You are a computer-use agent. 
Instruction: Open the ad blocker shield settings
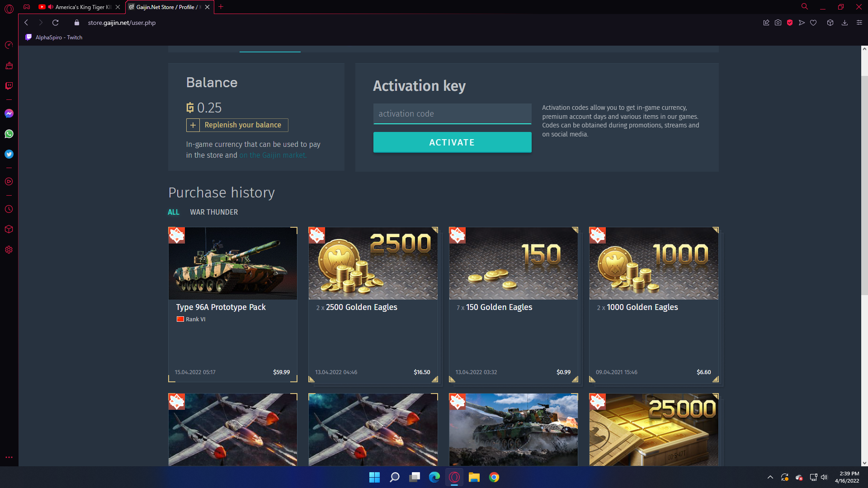tap(790, 23)
